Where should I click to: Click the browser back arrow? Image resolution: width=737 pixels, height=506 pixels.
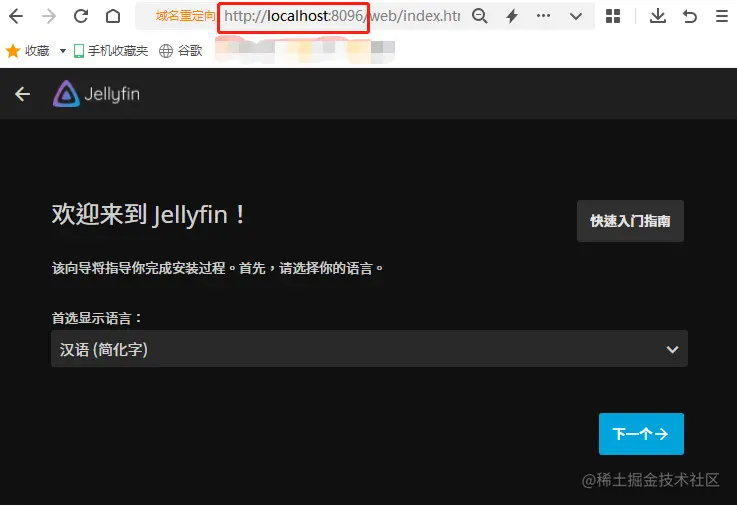(x=16, y=16)
